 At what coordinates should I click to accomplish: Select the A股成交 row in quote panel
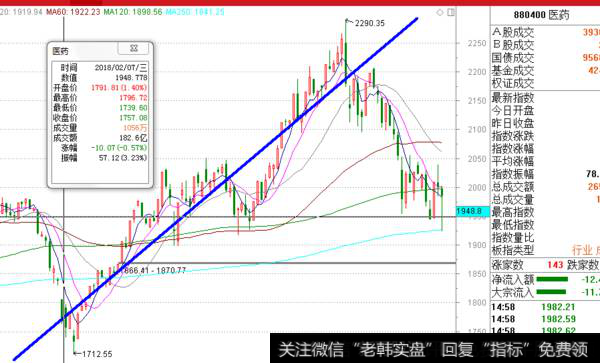coord(545,33)
